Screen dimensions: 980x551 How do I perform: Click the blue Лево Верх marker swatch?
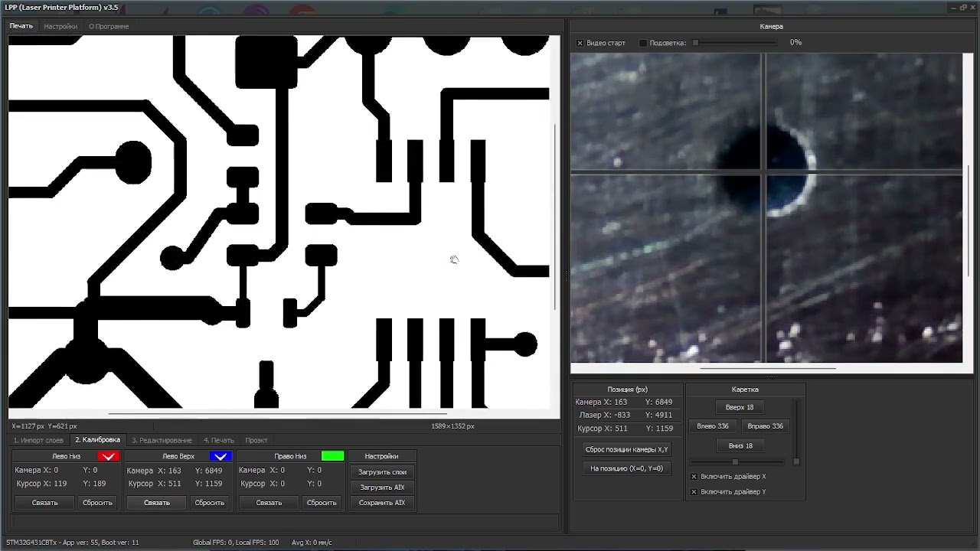pyautogui.click(x=220, y=456)
